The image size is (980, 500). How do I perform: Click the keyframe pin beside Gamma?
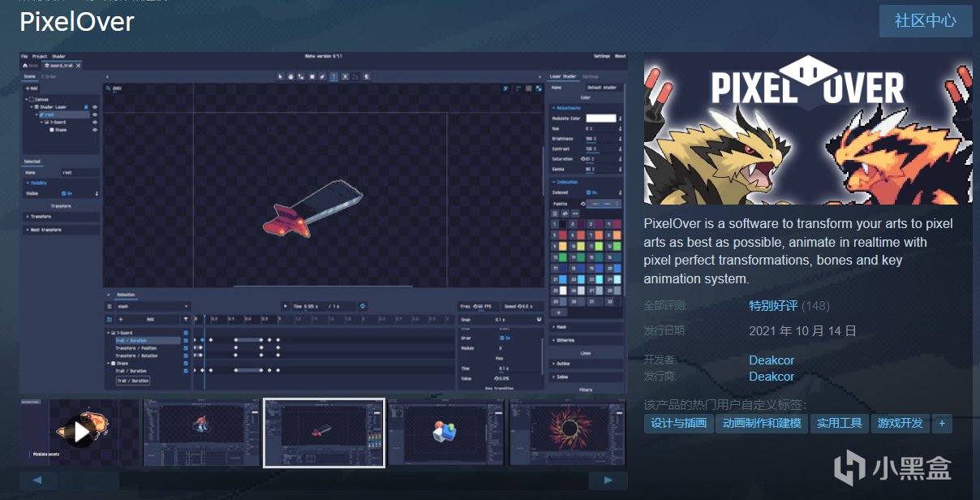click(620, 170)
